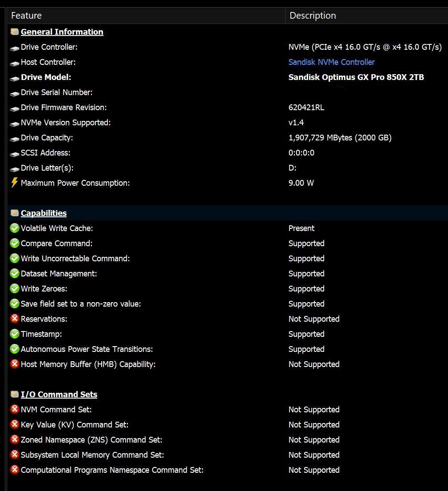
Task: Select the Zoned Namespace (ZNS) Command Set label
Action: point(91,439)
